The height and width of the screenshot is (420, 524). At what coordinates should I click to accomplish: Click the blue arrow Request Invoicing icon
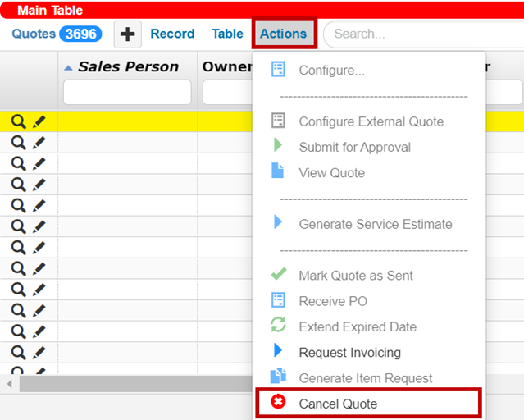[x=278, y=351]
